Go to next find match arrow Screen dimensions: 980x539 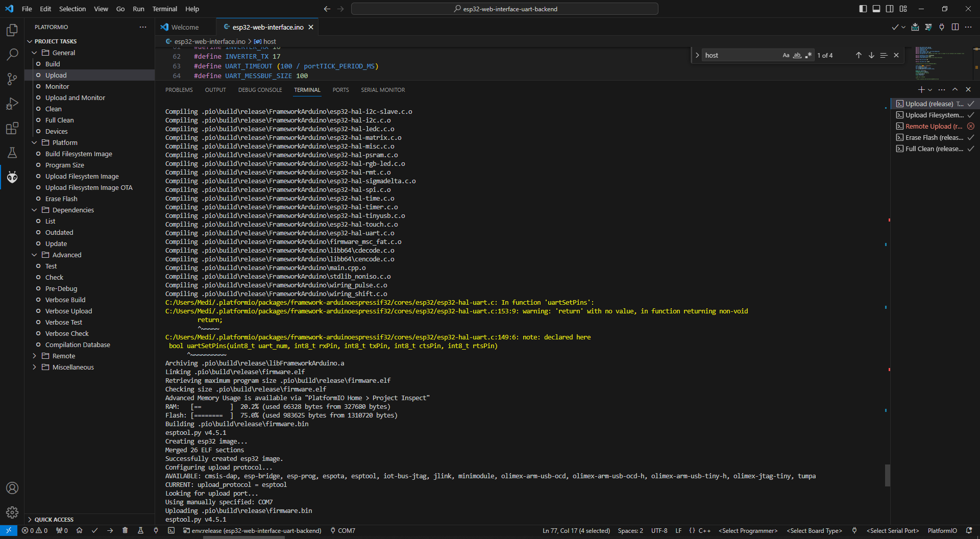point(871,55)
